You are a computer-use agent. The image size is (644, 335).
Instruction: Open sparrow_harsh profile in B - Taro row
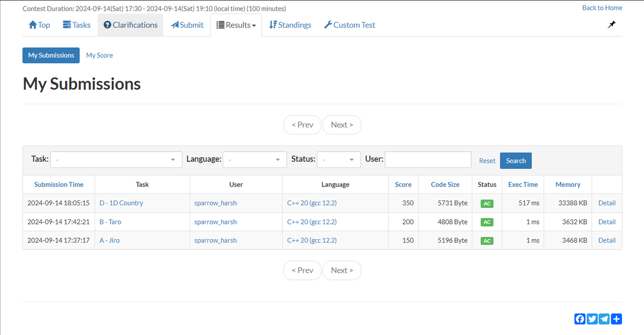coord(215,222)
